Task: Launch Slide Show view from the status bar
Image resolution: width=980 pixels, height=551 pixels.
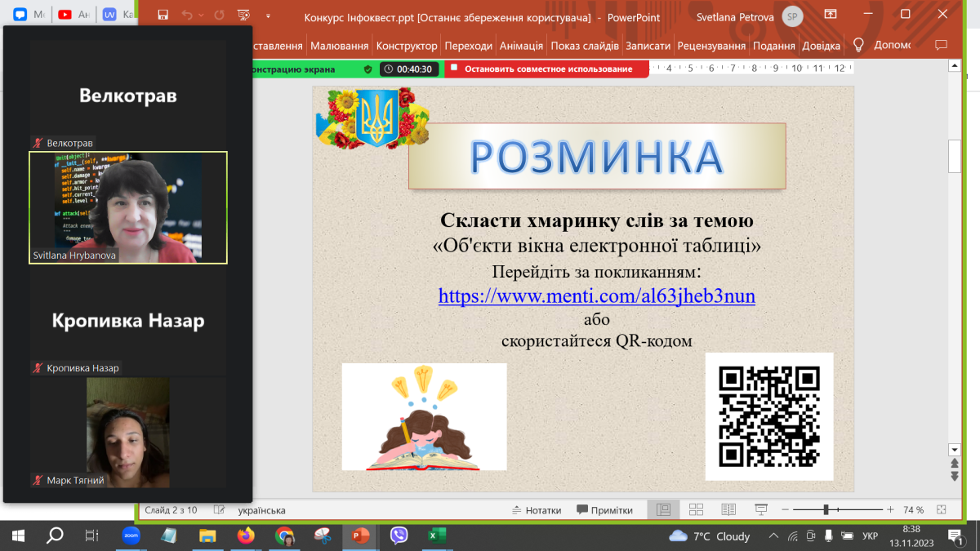Action: coord(761,510)
